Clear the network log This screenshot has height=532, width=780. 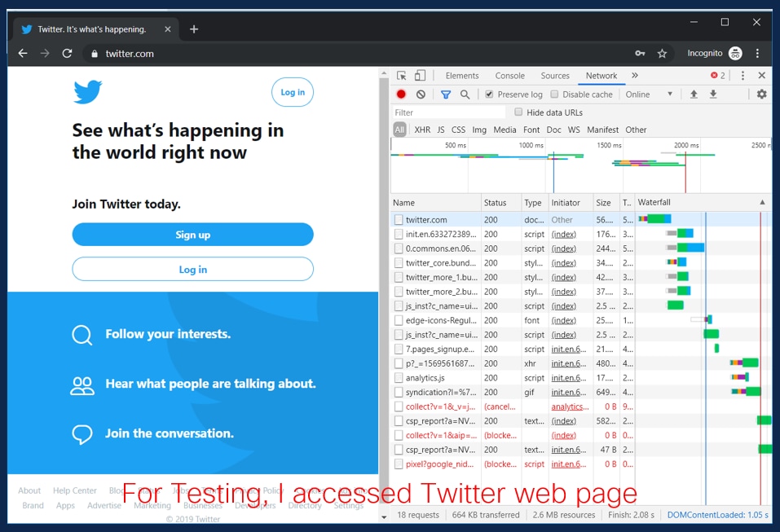(x=421, y=94)
